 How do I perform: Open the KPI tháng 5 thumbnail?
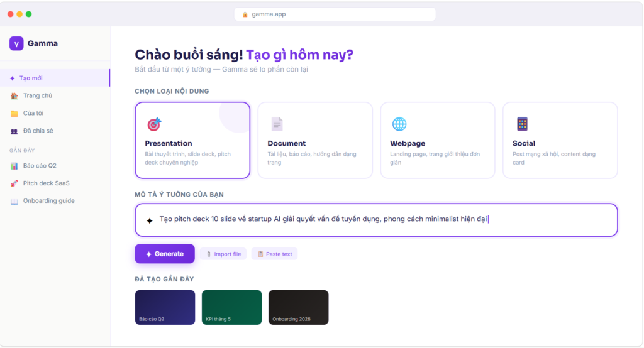(231, 307)
